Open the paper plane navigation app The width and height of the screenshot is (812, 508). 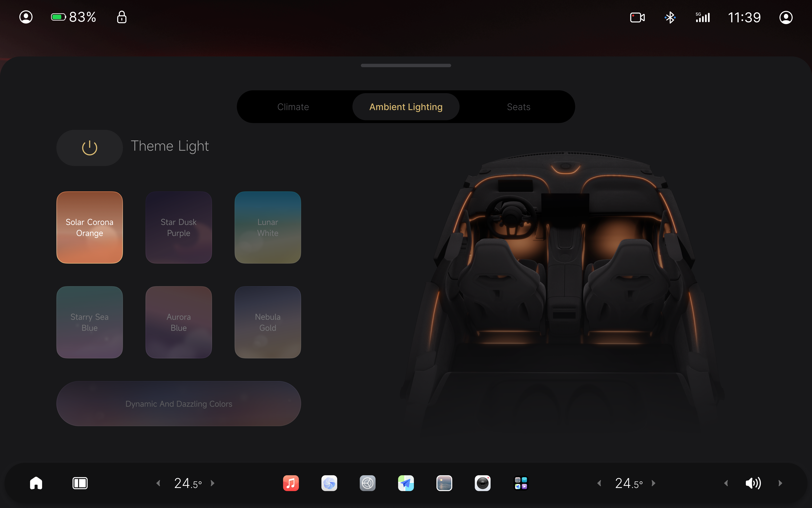click(406, 483)
